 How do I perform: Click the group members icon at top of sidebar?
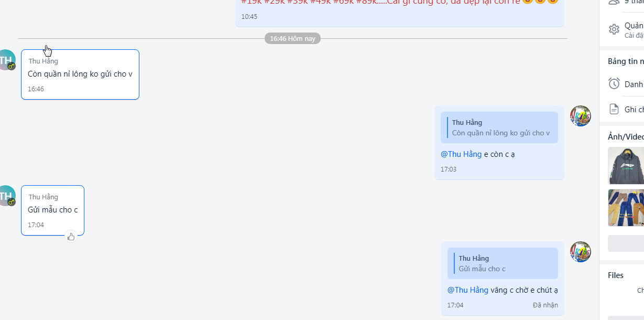[614, 2]
